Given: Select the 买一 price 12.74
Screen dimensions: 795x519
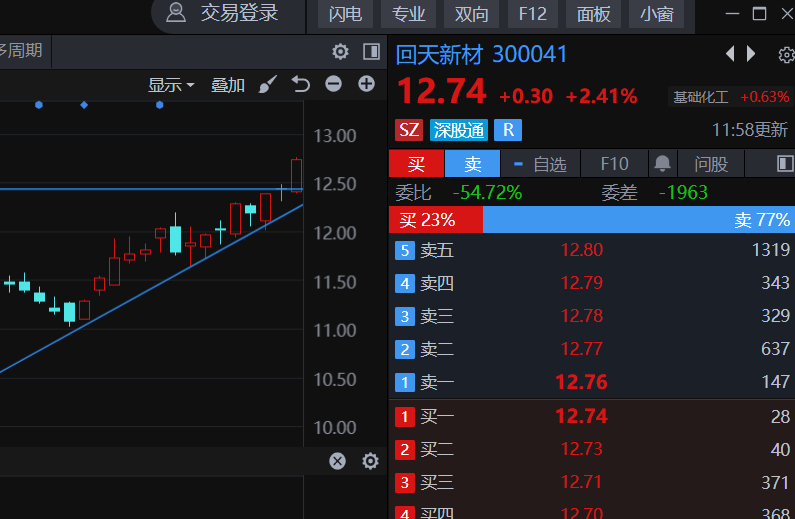Looking at the screenshot, I should 582,416.
